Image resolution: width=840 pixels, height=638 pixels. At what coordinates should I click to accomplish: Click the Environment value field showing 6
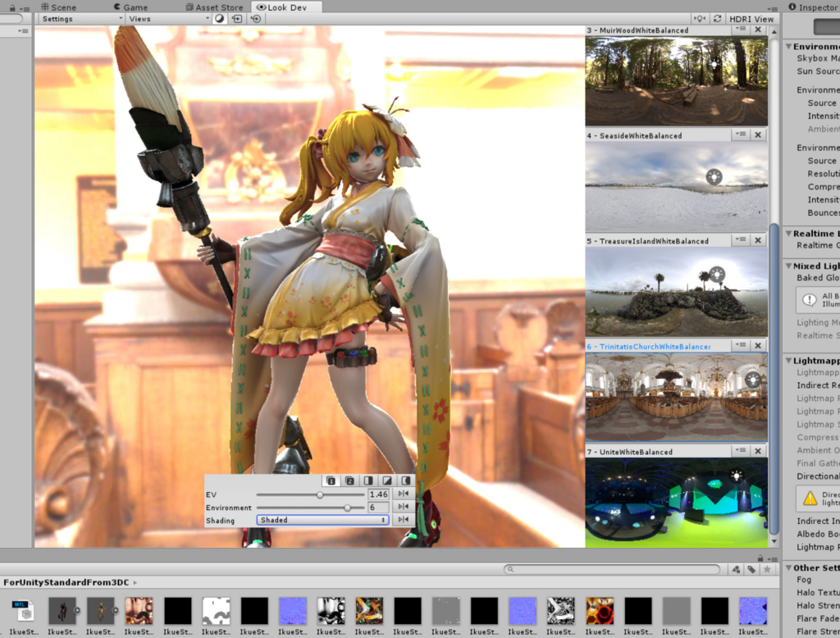pyautogui.click(x=378, y=508)
